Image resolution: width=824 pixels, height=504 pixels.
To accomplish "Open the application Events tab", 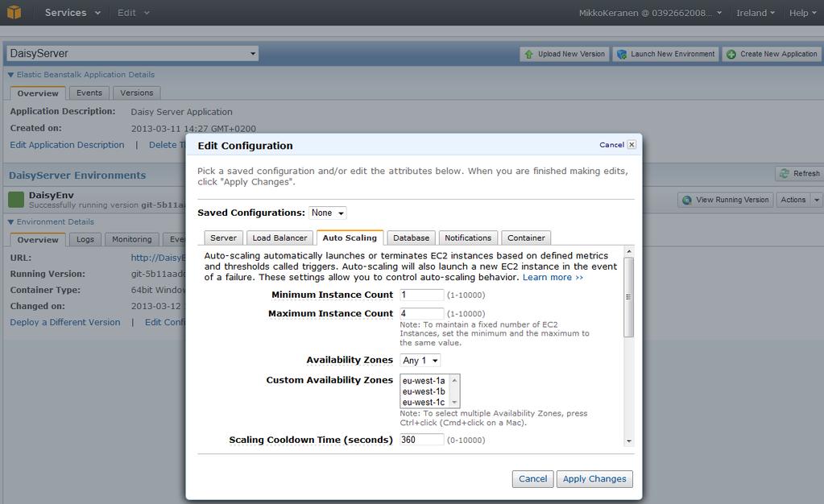I will (89, 93).
